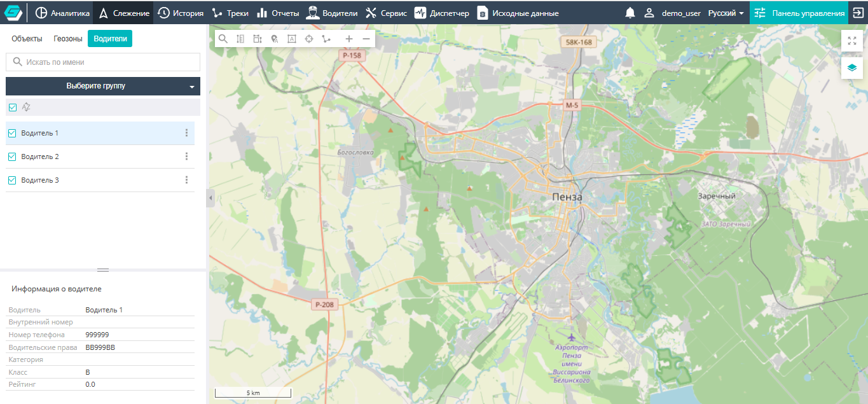Uncheck the Водитель 2 checkbox
This screenshot has width=868, height=404.
12,157
